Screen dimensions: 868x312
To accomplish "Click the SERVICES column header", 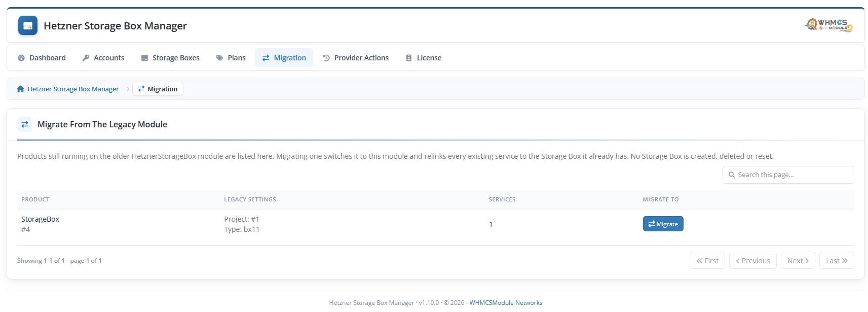I will [x=502, y=199].
